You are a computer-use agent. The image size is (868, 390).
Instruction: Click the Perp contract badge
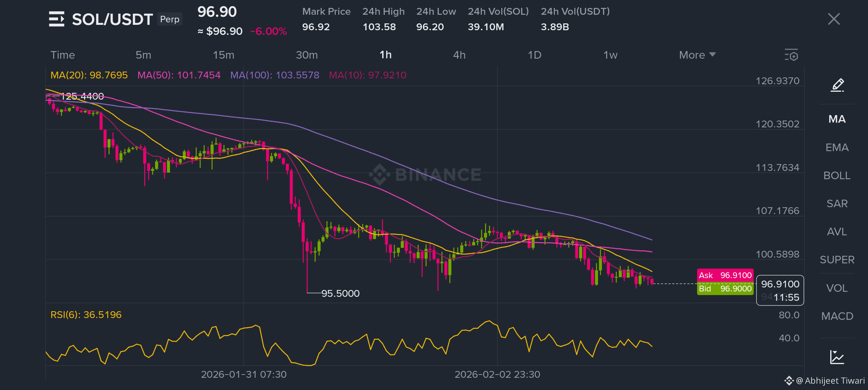(x=169, y=19)
